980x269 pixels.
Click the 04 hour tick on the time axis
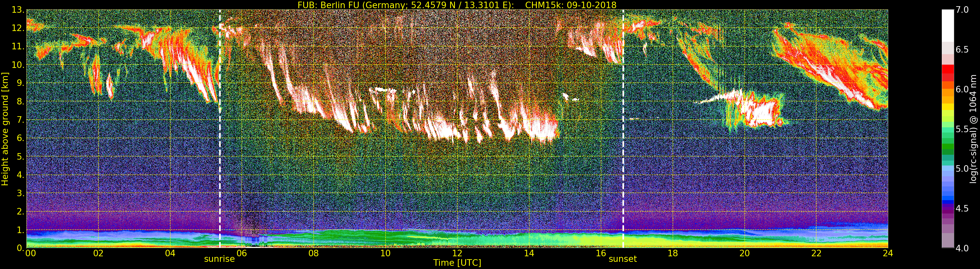coord(170,253)
